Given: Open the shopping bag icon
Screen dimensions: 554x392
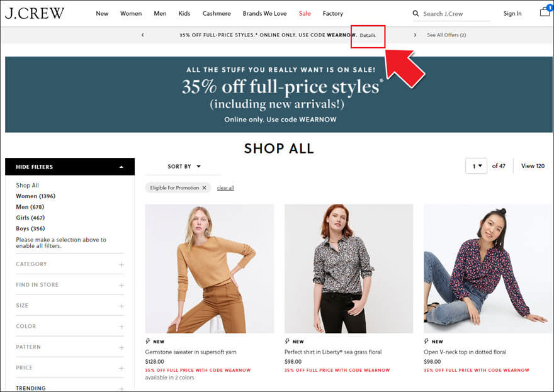Looking at the screenshot, I should pyautogui.click(x=546, y=11).
